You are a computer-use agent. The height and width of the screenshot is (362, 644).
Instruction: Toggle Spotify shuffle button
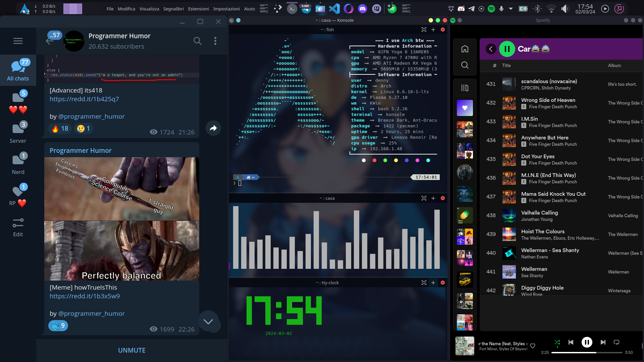click(x=557, y=342)
